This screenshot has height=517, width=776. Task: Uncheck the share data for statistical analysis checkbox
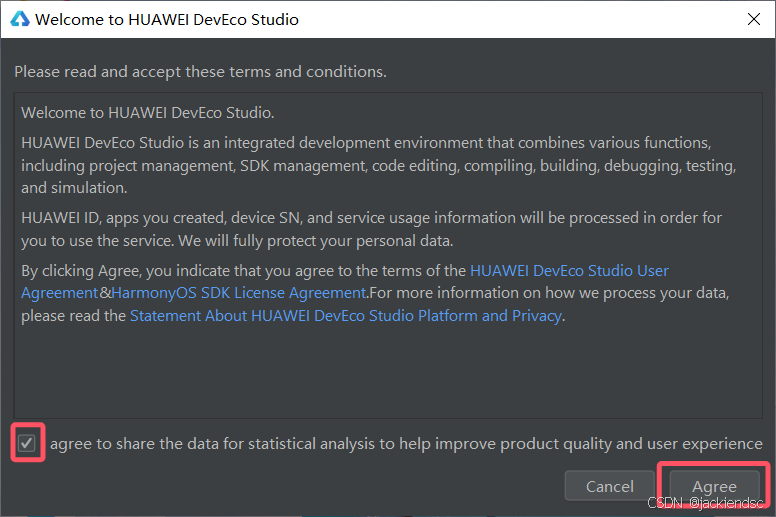tap(27, 443)
